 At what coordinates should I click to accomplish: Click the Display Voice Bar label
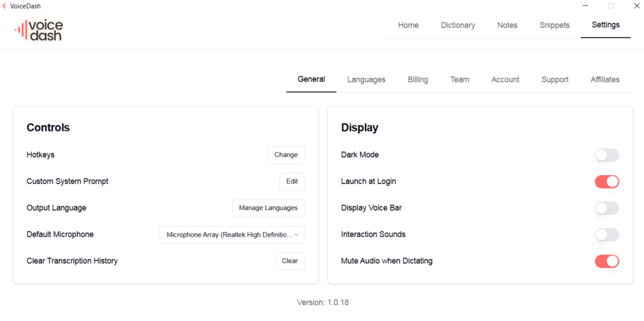(371, 208)
